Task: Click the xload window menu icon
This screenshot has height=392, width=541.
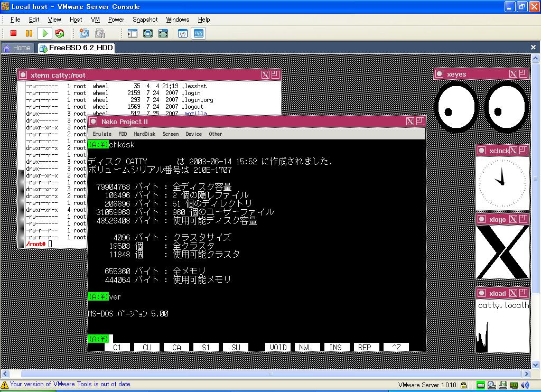Action: coord(482,293)
